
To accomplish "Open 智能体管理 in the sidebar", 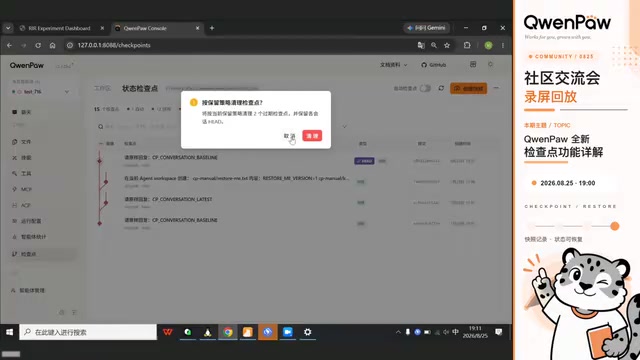I will point(28,290).
